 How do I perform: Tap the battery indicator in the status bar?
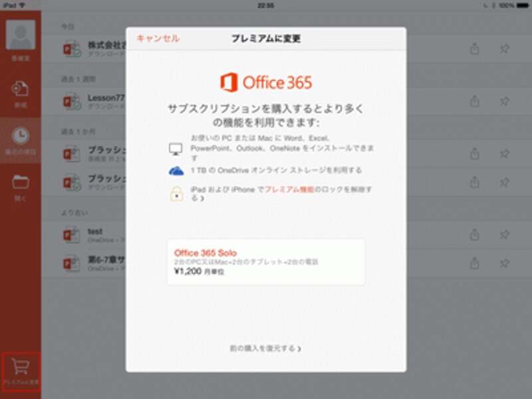522,5
